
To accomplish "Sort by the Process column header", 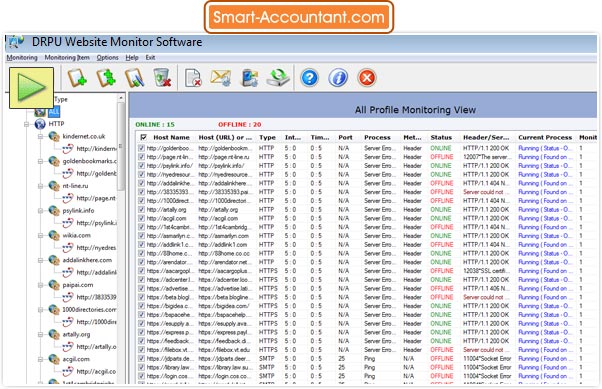I will pos(377,137).
